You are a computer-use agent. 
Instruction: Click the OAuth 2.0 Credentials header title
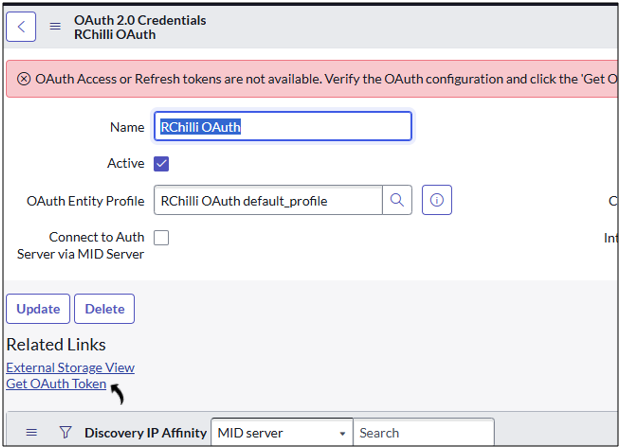point(140,20)
